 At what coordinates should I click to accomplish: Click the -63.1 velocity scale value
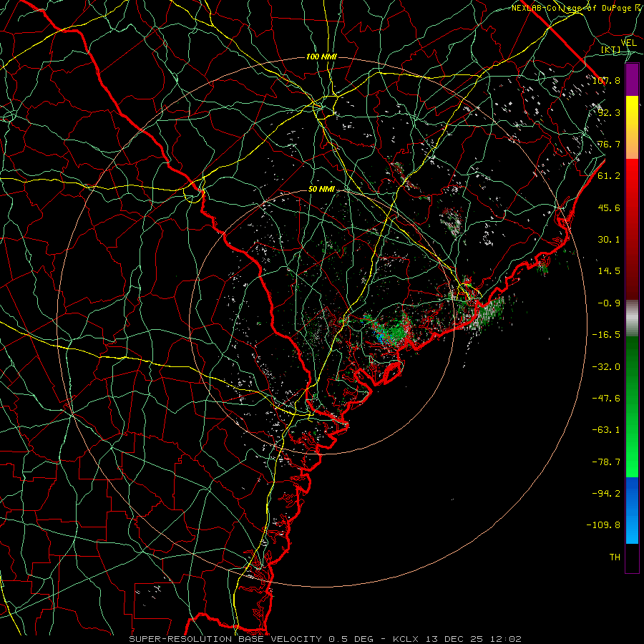pyautogui.click(x=606, y=430)
